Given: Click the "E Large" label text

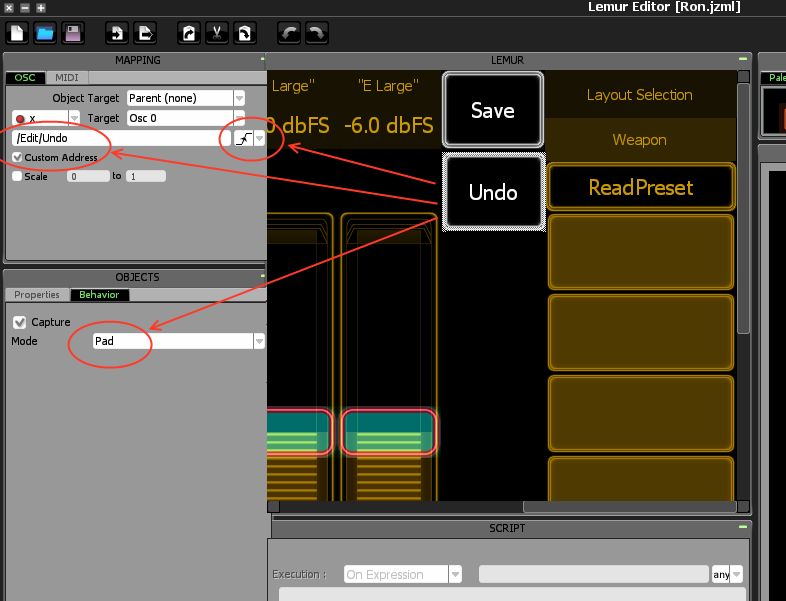Looking at the screenshot, I should pos(388,86).
